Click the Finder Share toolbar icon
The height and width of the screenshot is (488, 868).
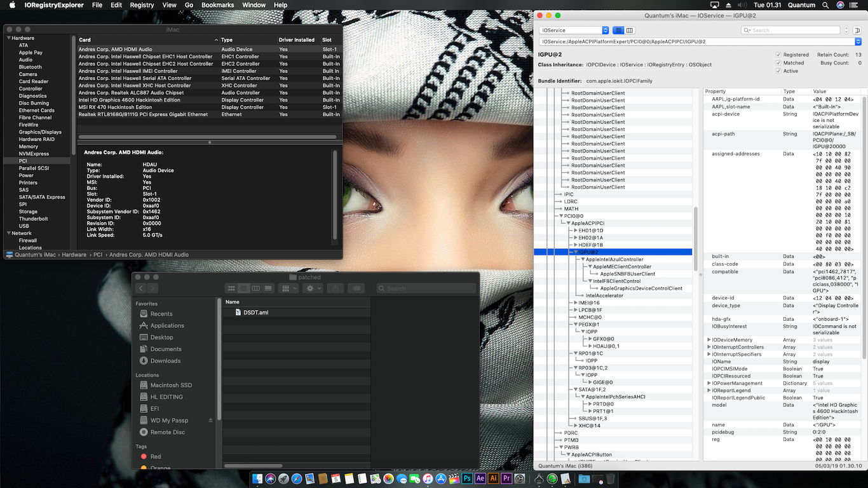point(335,288)
